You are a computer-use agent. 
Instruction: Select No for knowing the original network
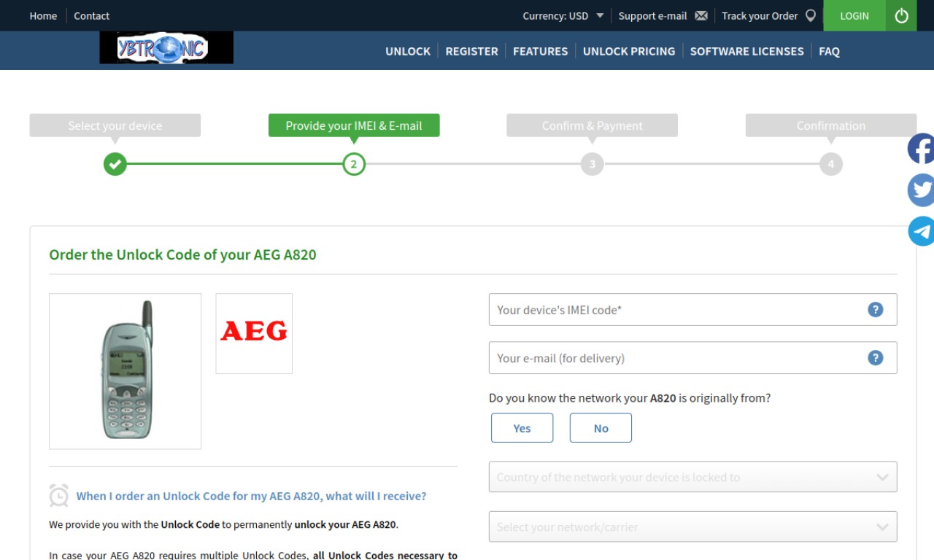[601, 428]
